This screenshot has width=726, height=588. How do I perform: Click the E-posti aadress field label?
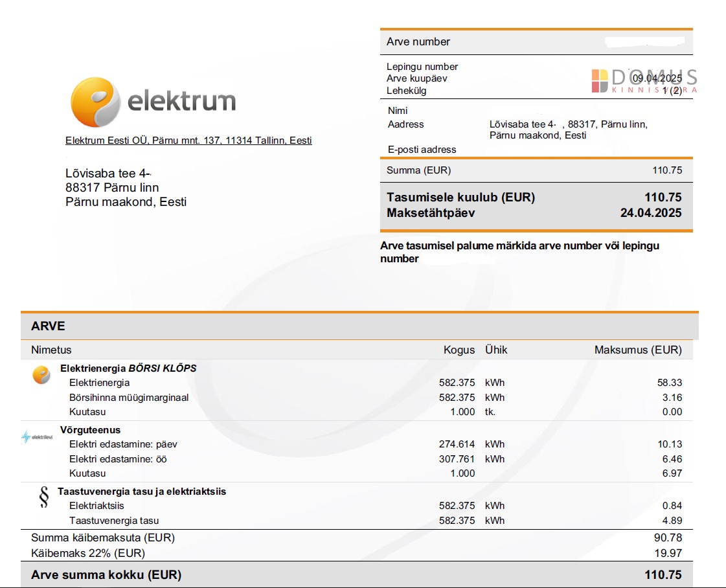[421, 150]
